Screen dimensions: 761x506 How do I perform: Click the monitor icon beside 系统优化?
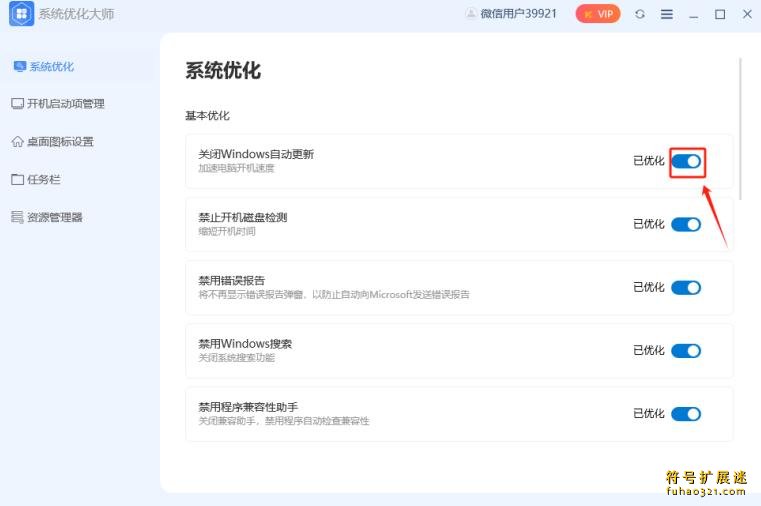20,66
